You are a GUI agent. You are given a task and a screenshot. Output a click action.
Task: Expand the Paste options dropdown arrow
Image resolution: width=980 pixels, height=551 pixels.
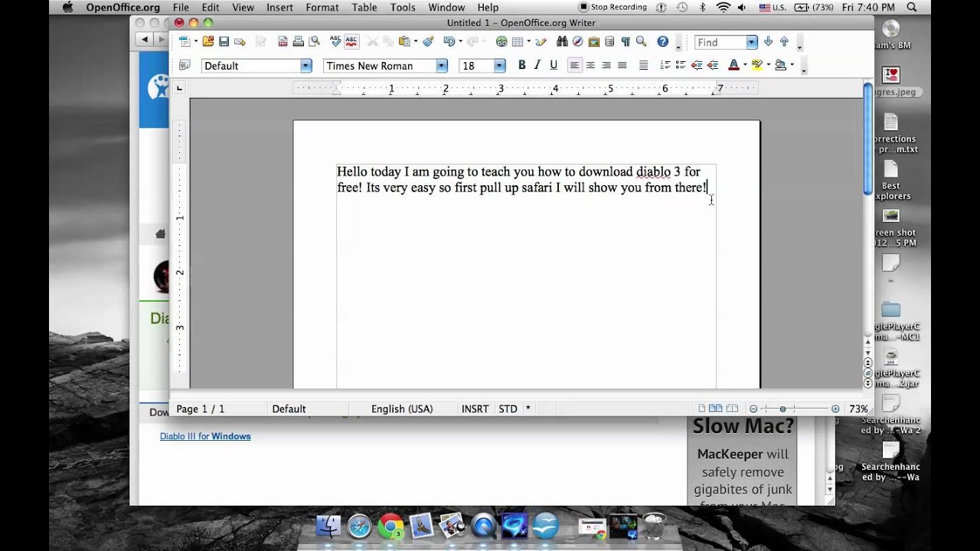click(x=416, y=41)
